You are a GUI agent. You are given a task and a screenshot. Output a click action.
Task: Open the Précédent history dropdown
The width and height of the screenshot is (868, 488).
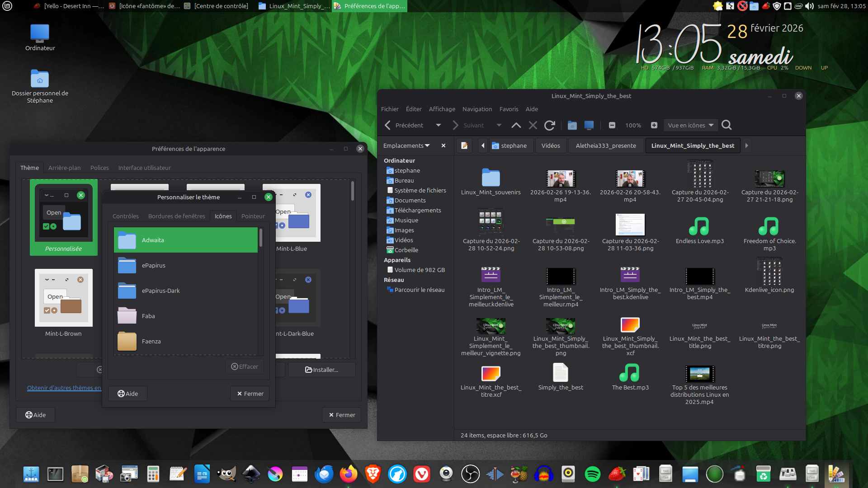pos(438,125)
